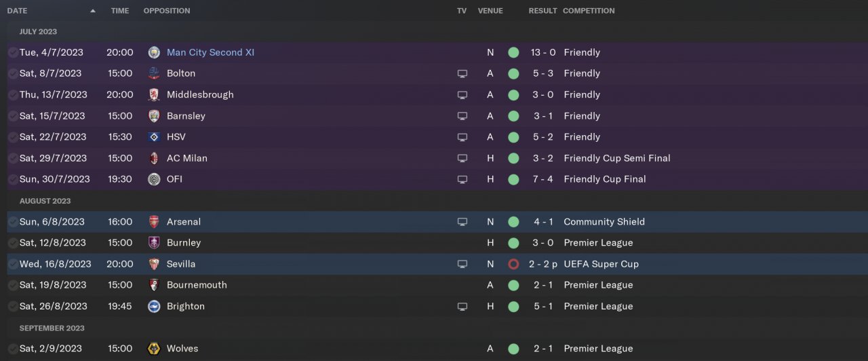This screenshot has height=361, width=868.
Task: Open the 13 - 0 friendly match result
Action: 542,52
